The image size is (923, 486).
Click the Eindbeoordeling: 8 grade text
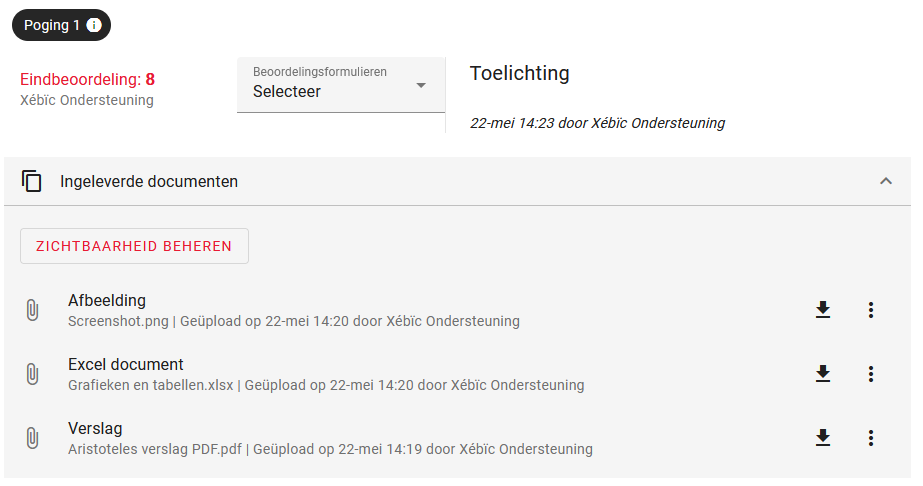click(x=87, y=79)
